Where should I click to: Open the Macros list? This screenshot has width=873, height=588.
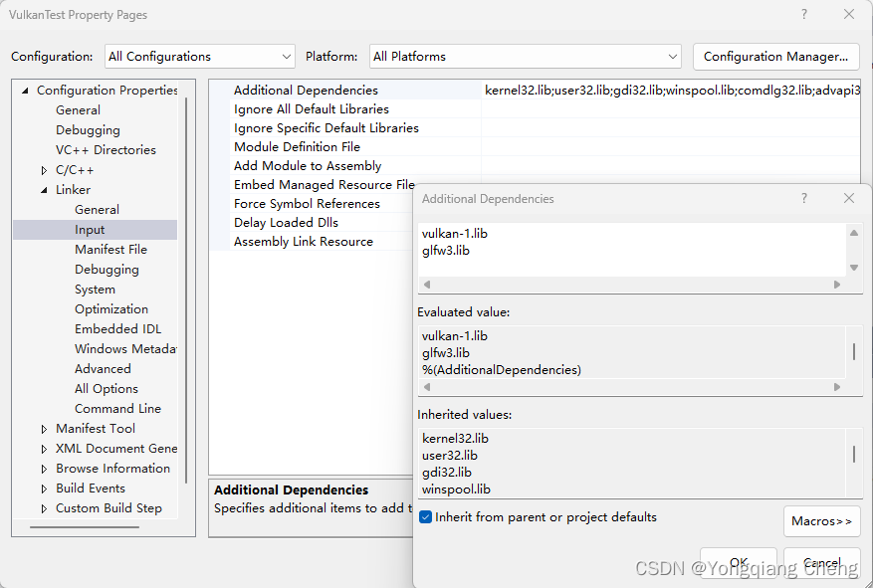click(x=821, y=520)
